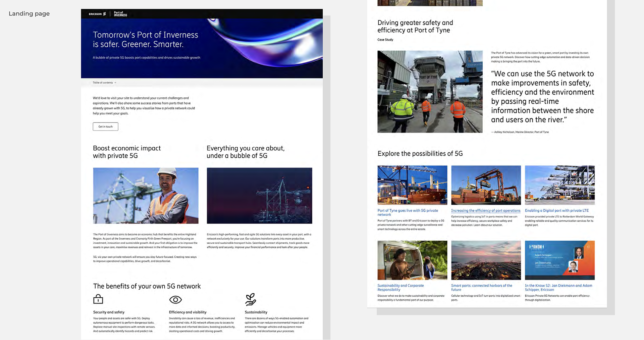
Task: Open the dark night port cranes image
Action: click(259, 196)
